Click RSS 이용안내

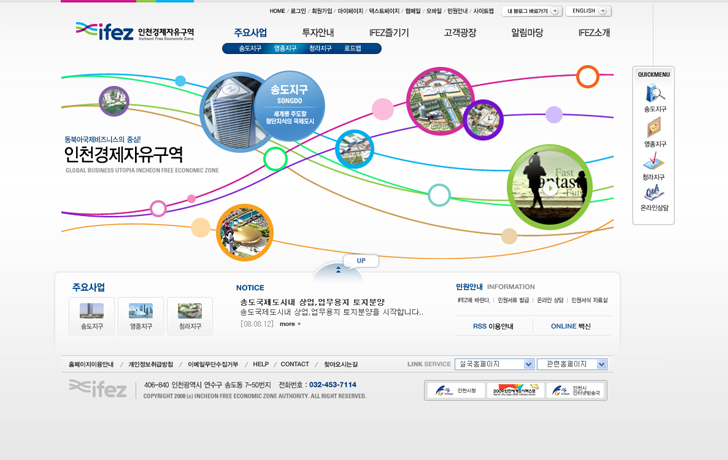(x=493, y=326)
